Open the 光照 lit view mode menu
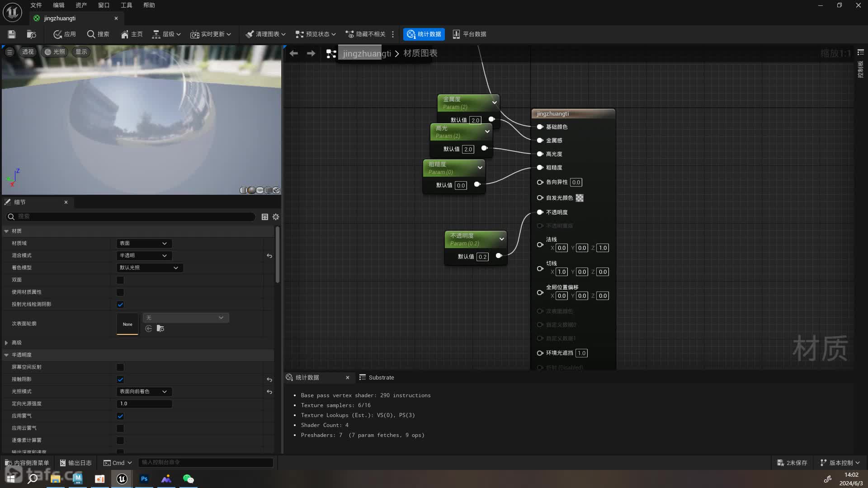Image resolution: width=868 pixels, height=488 pixels. [x=55, y=52]
